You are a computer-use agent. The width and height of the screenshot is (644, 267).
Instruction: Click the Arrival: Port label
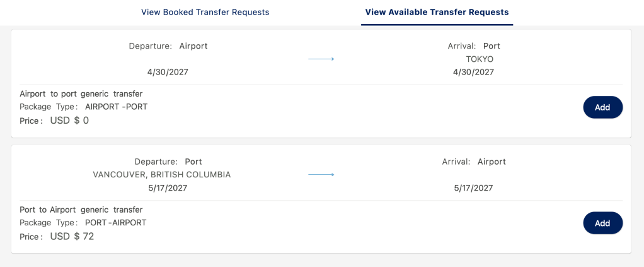[x=474, y=46]
